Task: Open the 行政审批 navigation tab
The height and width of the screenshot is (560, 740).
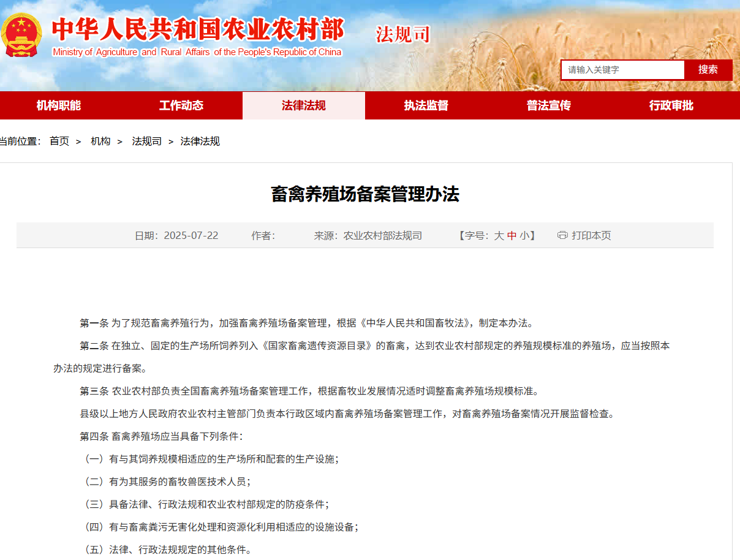Action: [671, 105]
